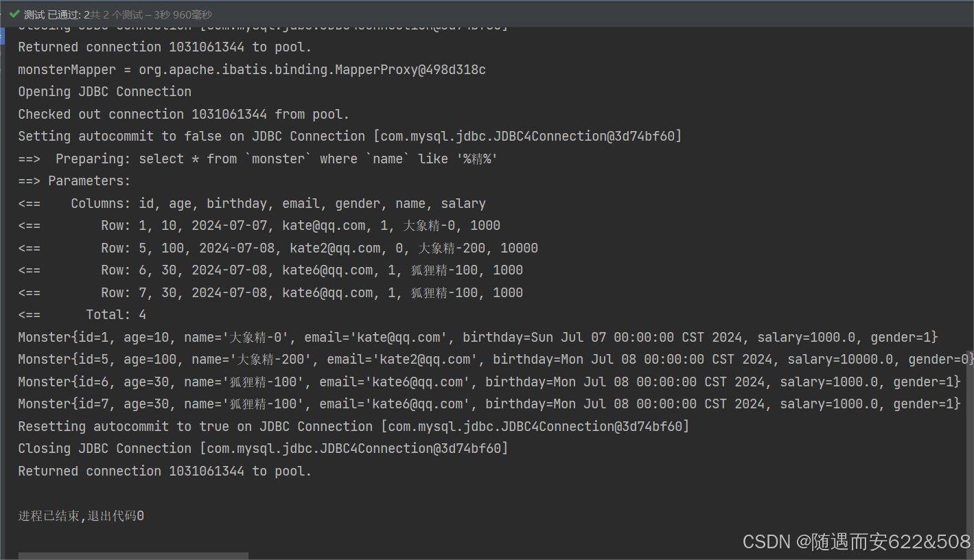The width and height of the screenshot is (974, 560).
Task: Click the process finished exit code 0 line
Action: 81,515
